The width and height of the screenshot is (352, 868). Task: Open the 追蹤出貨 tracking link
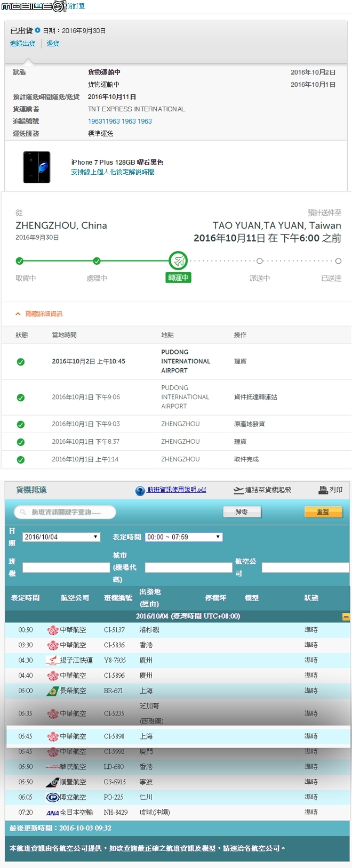pyautogui.click(x=23, y=44)
